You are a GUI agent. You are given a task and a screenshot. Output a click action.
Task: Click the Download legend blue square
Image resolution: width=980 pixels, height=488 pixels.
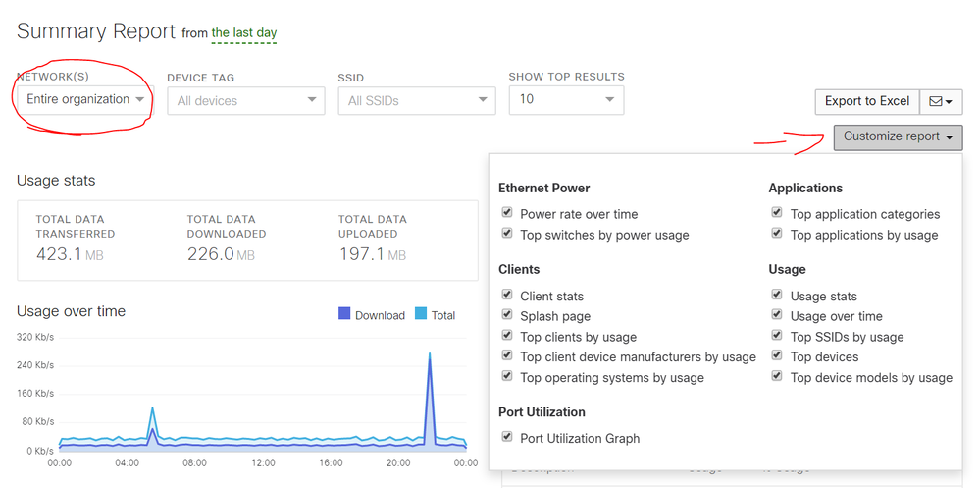[344, 314]
